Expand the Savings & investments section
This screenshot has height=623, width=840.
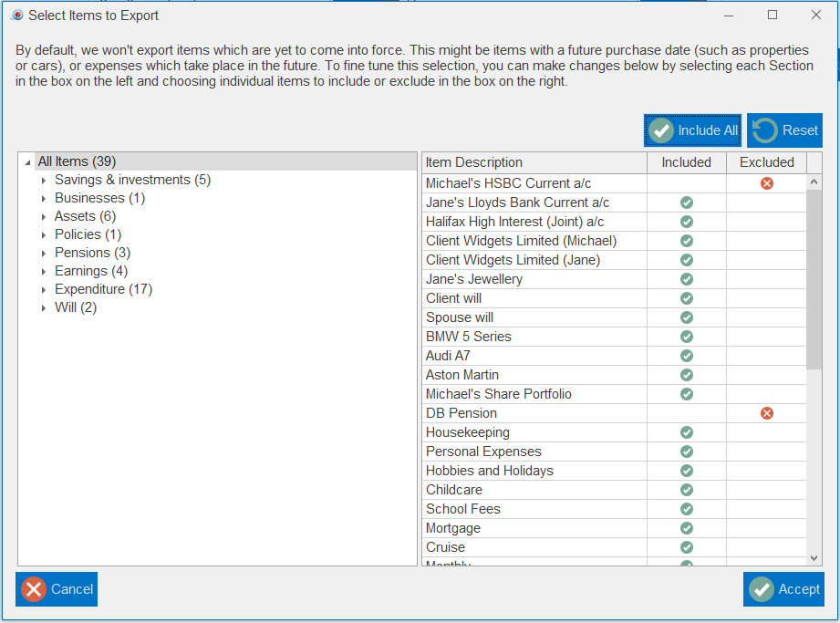click(44, 181)
